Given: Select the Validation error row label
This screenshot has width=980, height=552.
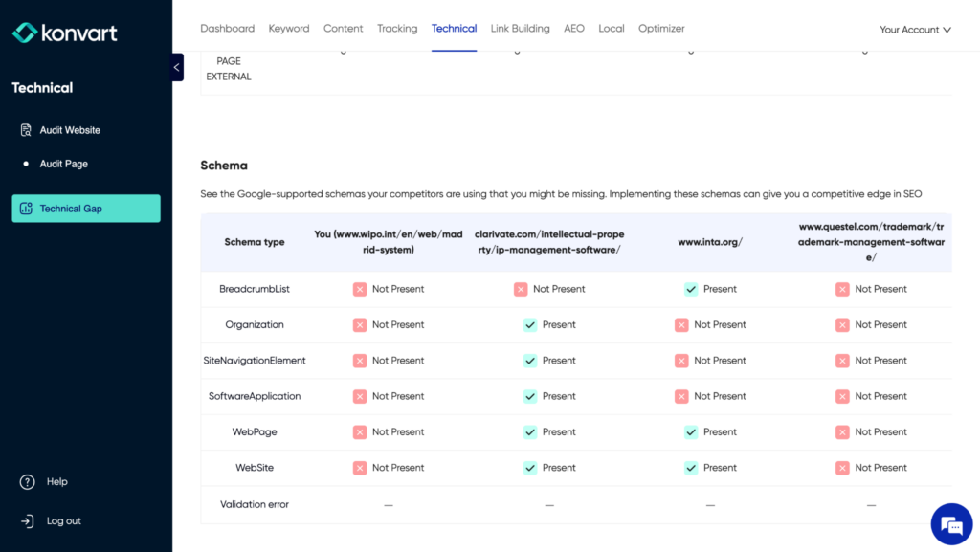Looking at the screenshot, I should click(x=255, y=504).
